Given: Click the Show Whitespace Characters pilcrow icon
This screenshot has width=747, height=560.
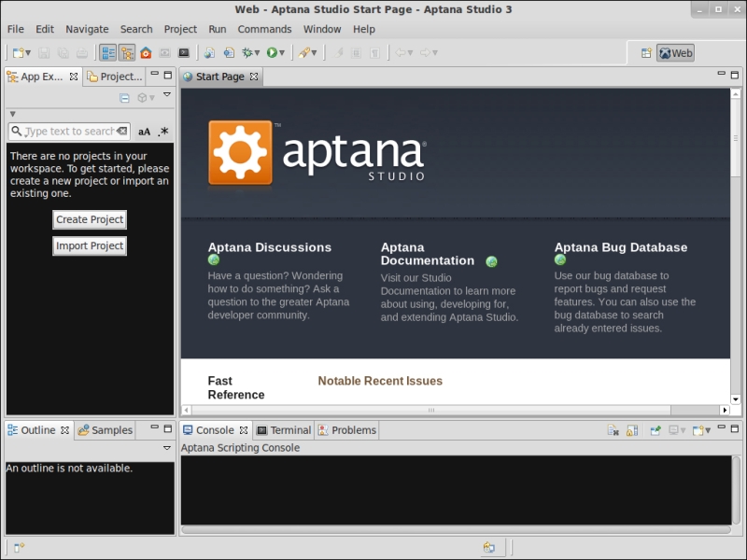Looking at the screenshot, I should [x=375, y=53].
